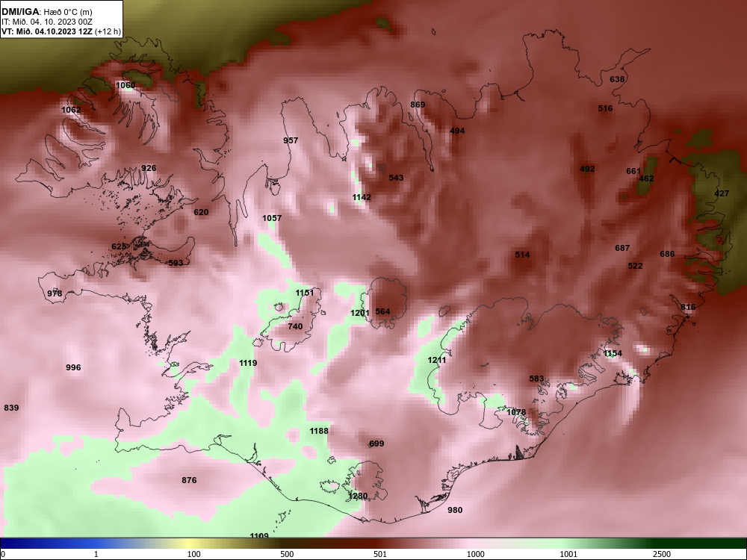Click the 869 value in the north

pyautogui.click(x=418, y=105)
